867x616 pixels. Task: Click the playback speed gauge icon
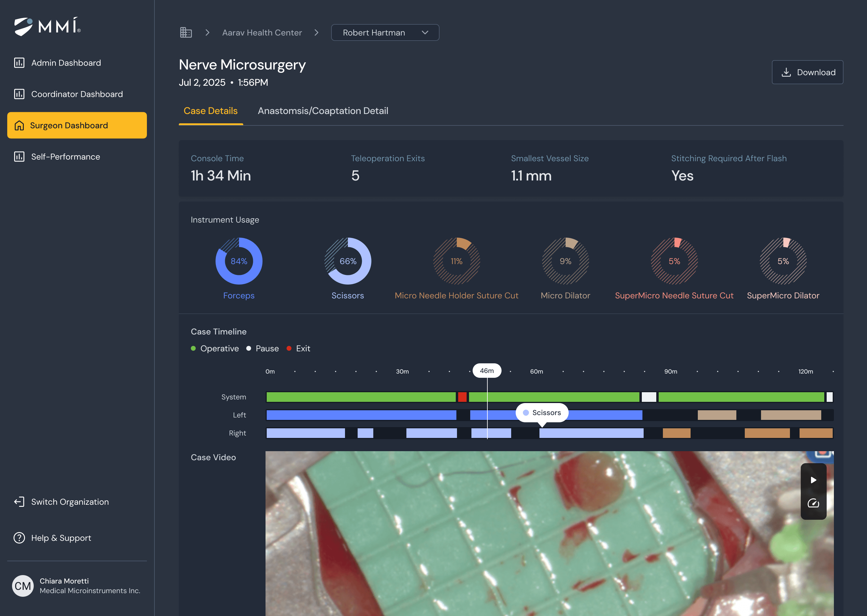813,503
